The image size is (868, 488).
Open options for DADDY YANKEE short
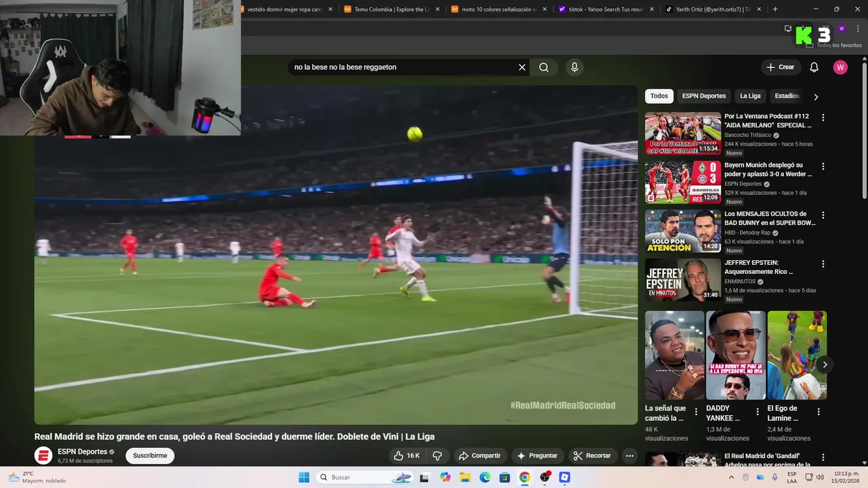(x=757, y=411)
